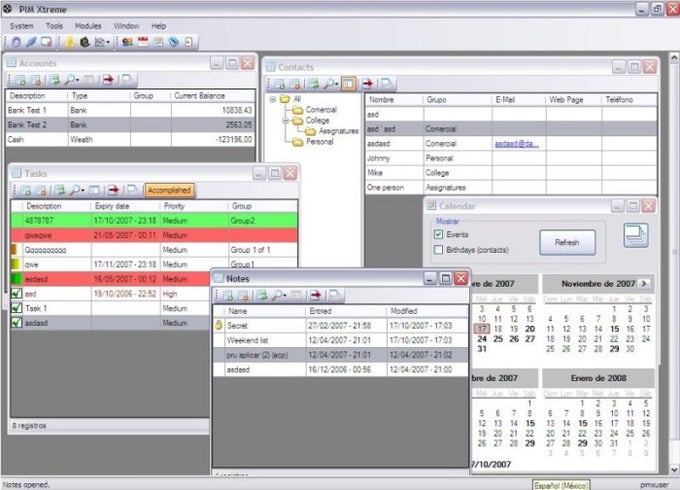Open the Tools menu
This screenshot has width=680, height=490.
[54, 26]
